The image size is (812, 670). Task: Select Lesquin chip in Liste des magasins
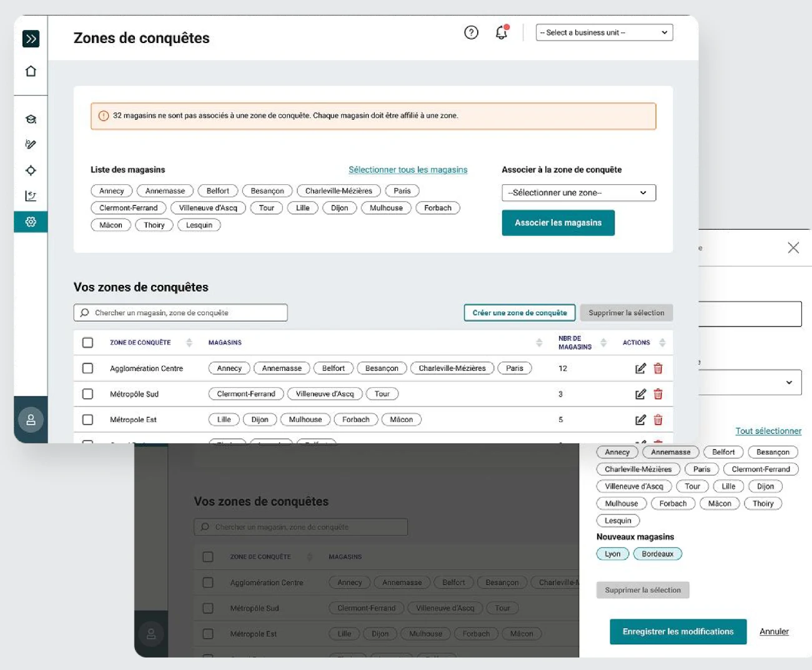pos(199,225)
